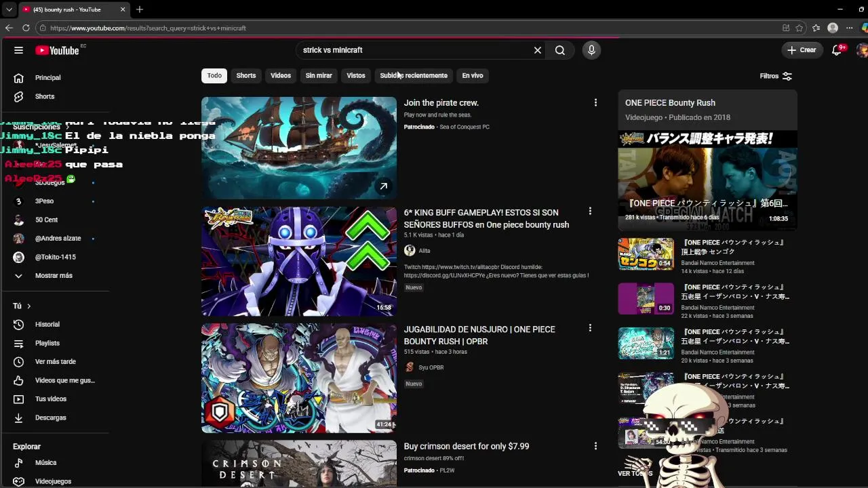Image resolution: width=868 pixels, height=488 pixels.
Task: Open the Crear upload button
Action: coord(802,50)
